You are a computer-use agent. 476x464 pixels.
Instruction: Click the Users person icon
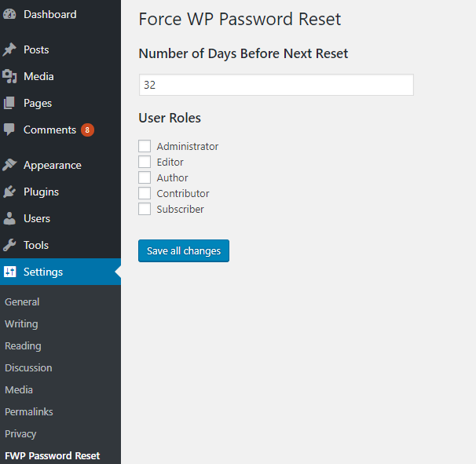pos(9,218)
